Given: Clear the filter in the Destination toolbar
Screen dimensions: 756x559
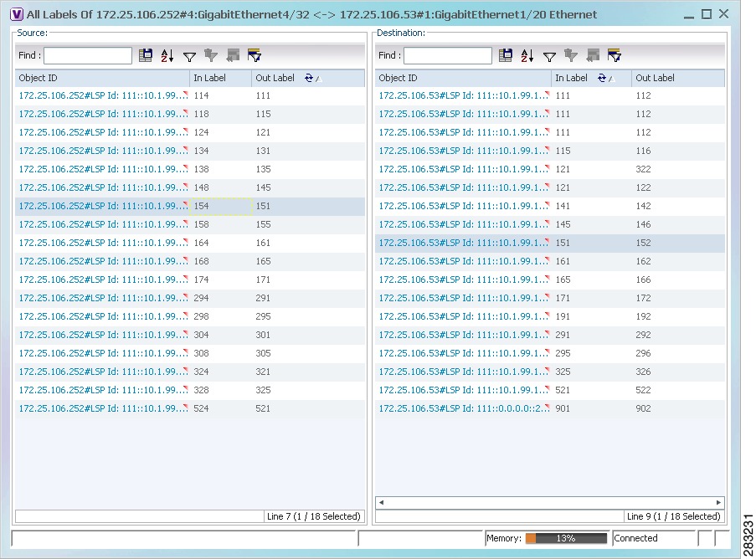Looking at the screenshot, I should [571, 55].
